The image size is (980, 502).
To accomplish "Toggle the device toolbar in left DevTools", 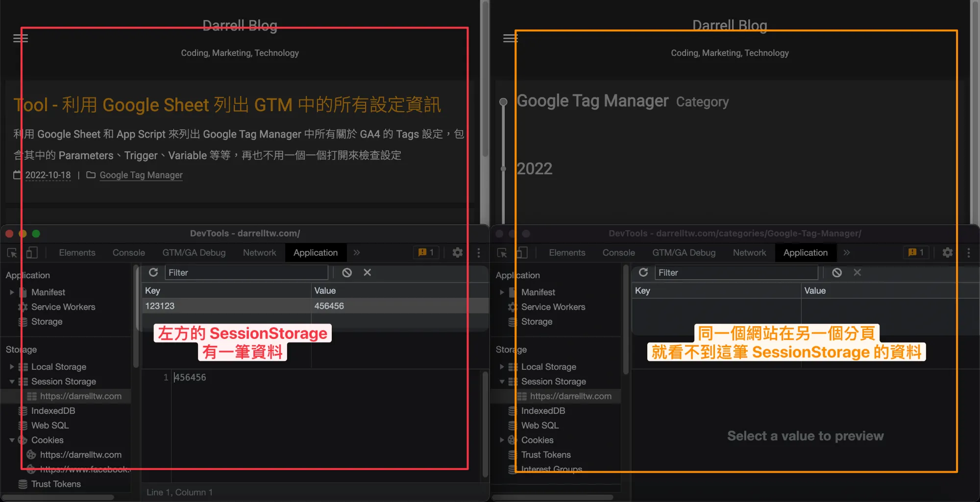I will pyautogui.click(x=32, y=253).
